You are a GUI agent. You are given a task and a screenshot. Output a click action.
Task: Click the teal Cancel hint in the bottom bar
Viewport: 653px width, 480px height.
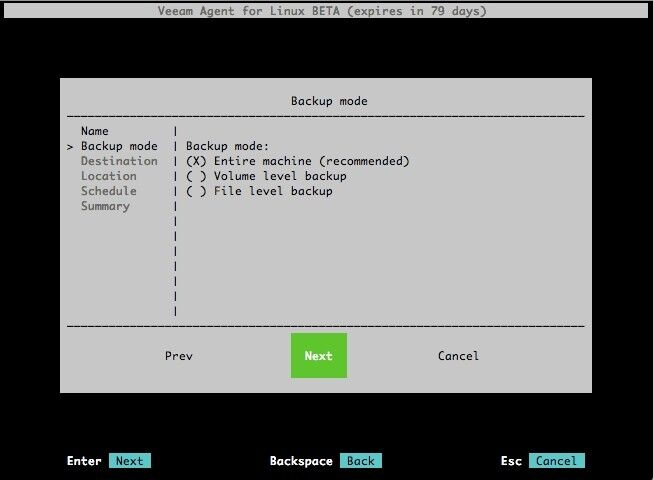click(556, 461)
